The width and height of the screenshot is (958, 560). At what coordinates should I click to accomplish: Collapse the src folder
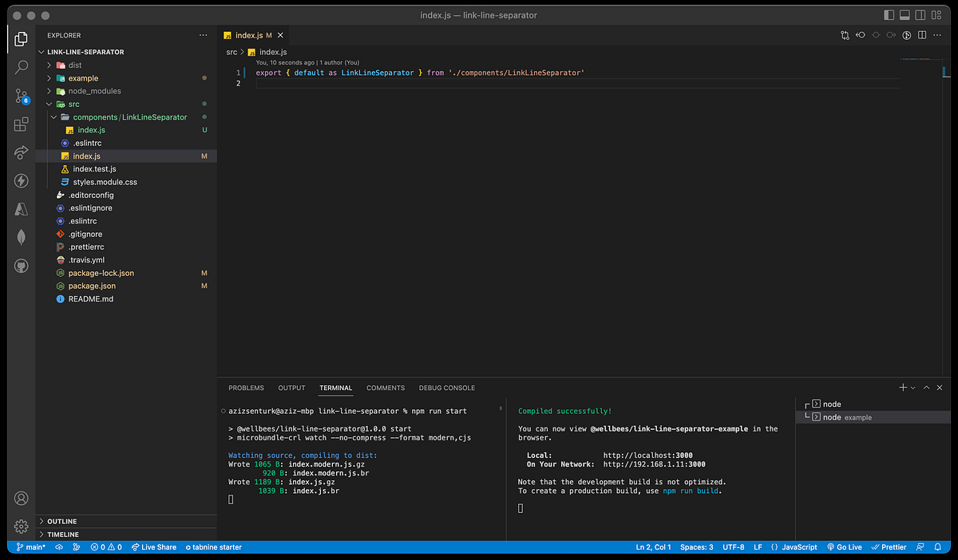[x=73, y=104]
